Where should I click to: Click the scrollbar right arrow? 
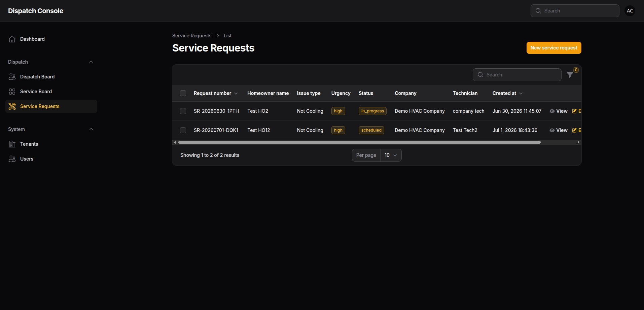click(x=578, y=142)
